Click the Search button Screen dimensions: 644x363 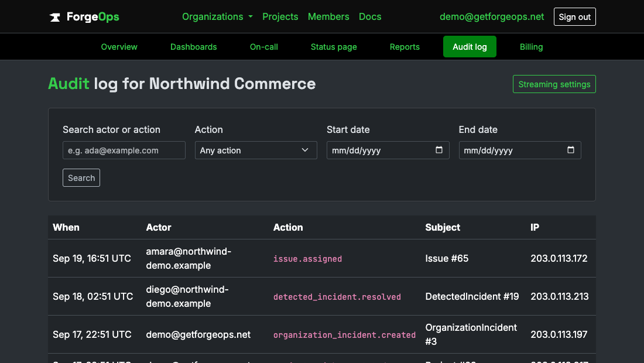tap(81, 178)
